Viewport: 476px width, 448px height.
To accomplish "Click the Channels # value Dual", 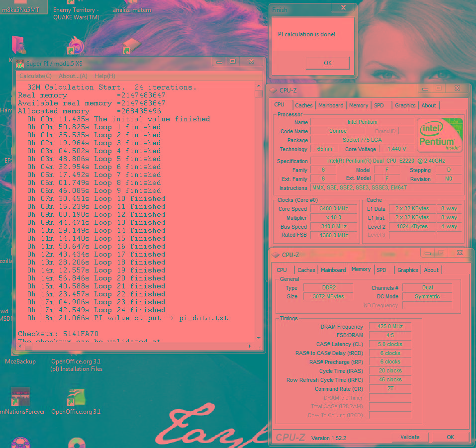I will 427,287.
